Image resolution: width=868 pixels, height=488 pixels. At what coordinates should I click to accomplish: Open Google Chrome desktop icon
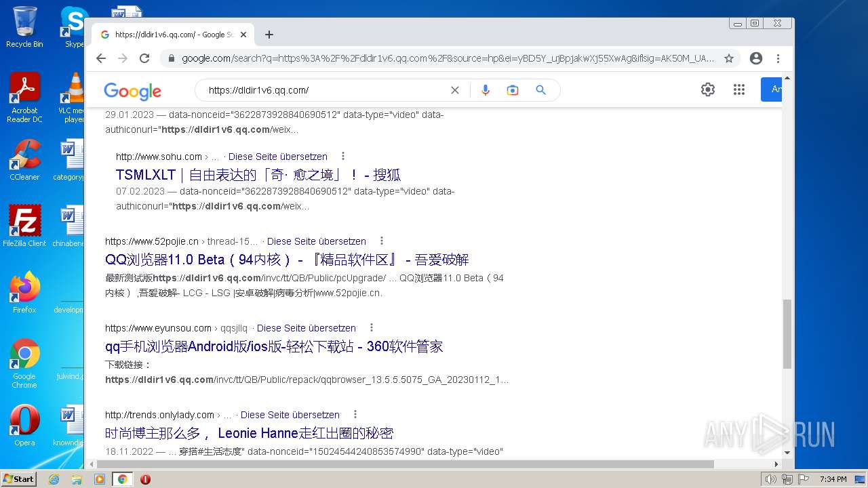[x=24, y=364]
